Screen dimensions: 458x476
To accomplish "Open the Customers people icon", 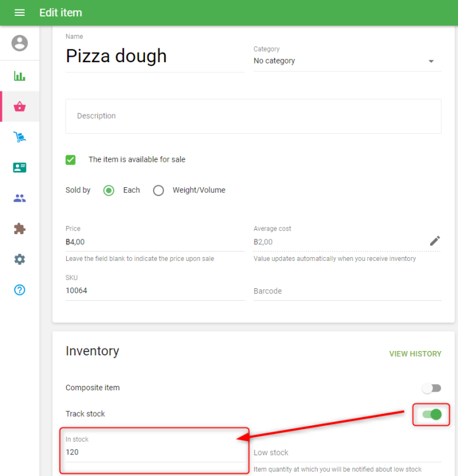I will pos(20,198).
